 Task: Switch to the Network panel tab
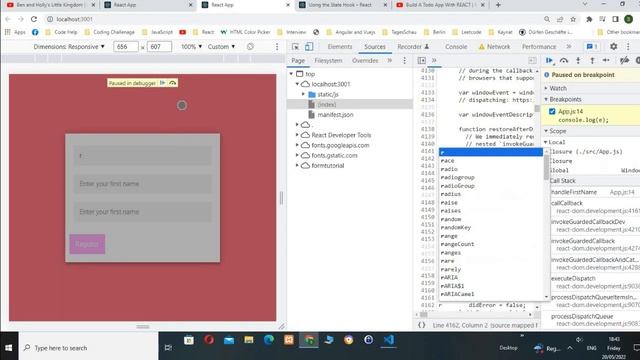tap(494, 47)
